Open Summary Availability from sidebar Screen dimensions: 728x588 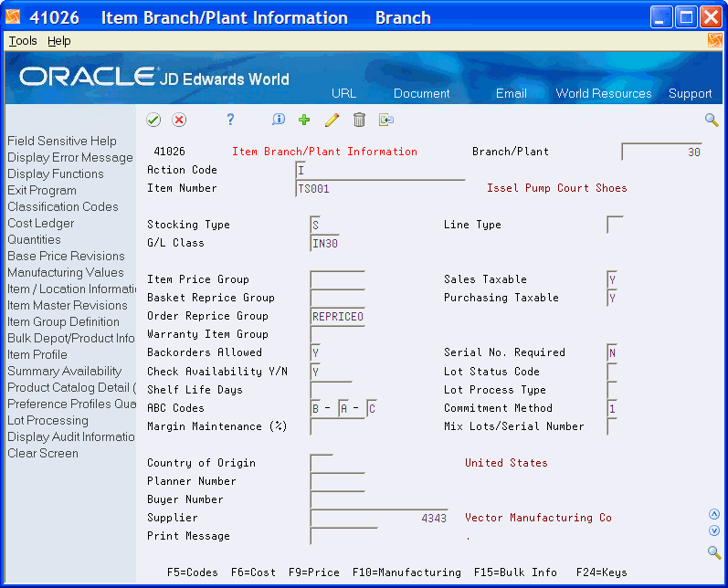(65, 372)
